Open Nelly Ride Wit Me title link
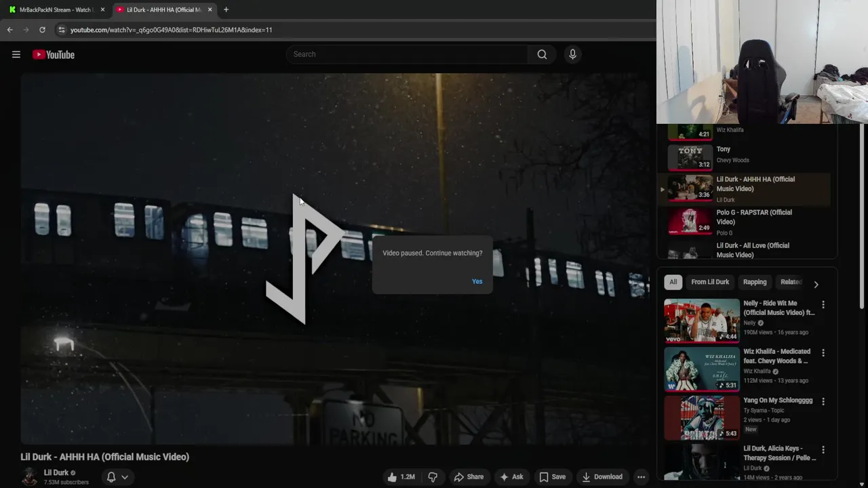868x488 pixels. [x=779, y=308]
